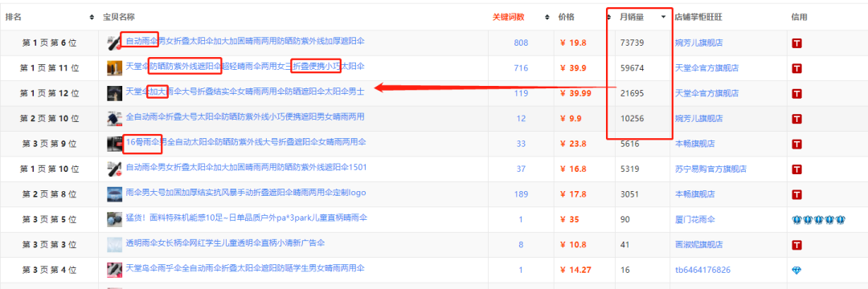Open the 自动雨伞男女折叠太阳伞...加厚遮阳伞 listing
The width and height of the screenshot is (868, 289).
coord(245,41)
